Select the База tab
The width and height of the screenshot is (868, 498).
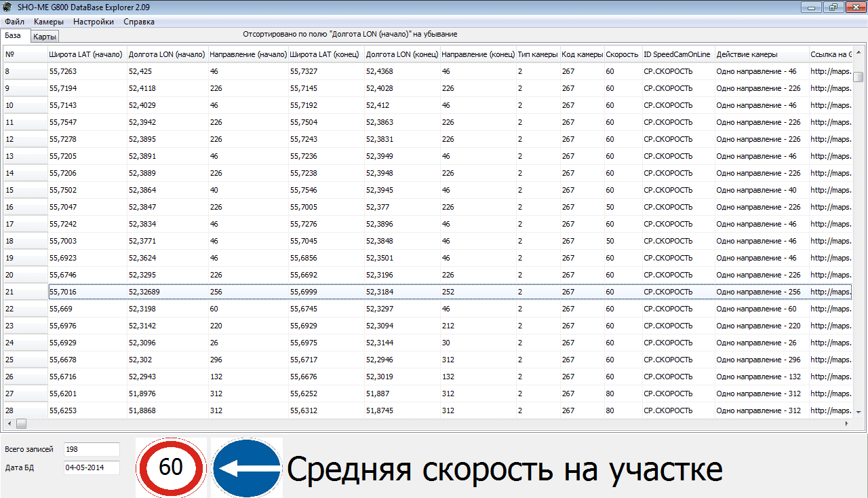13,35
